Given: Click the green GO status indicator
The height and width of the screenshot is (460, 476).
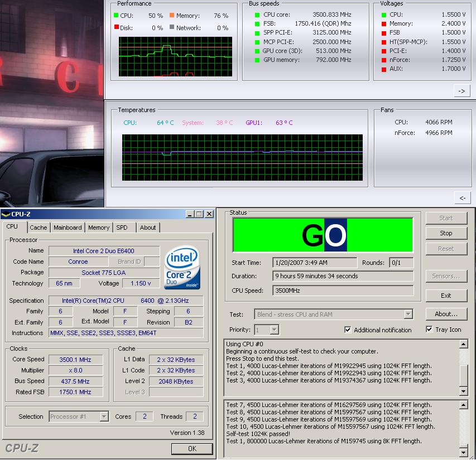Looking at the screenshot, I should [323, 235].
